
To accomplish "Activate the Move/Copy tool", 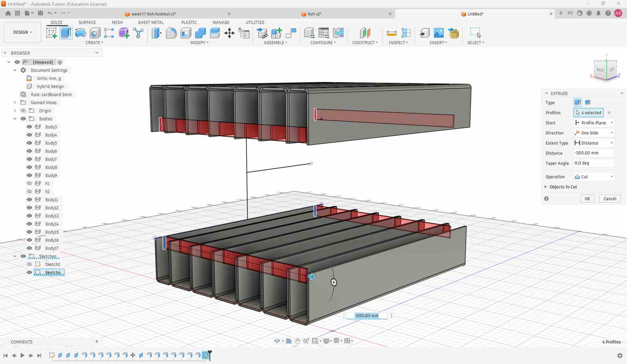I will tap(229, 33).
